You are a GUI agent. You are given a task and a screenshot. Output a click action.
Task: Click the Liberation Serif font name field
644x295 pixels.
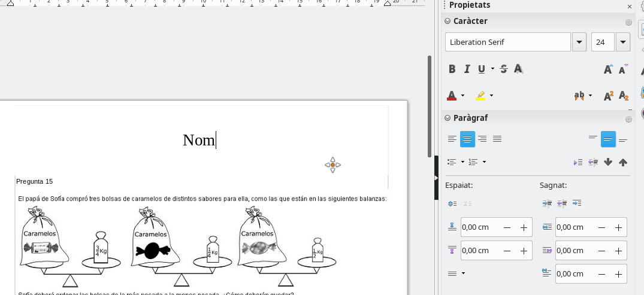tap(507, 42)
